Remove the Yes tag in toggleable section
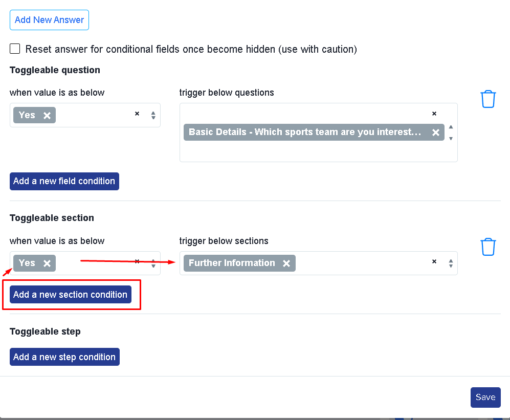The width and height of the screenshot is (510, 420). [x=47, y=263]
